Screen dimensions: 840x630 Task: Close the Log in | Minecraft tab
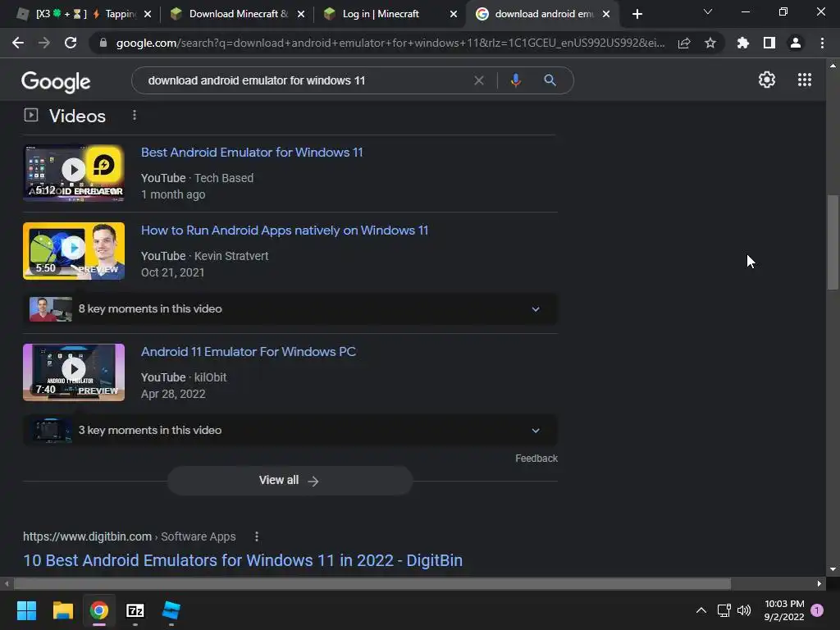click(454, 14)
